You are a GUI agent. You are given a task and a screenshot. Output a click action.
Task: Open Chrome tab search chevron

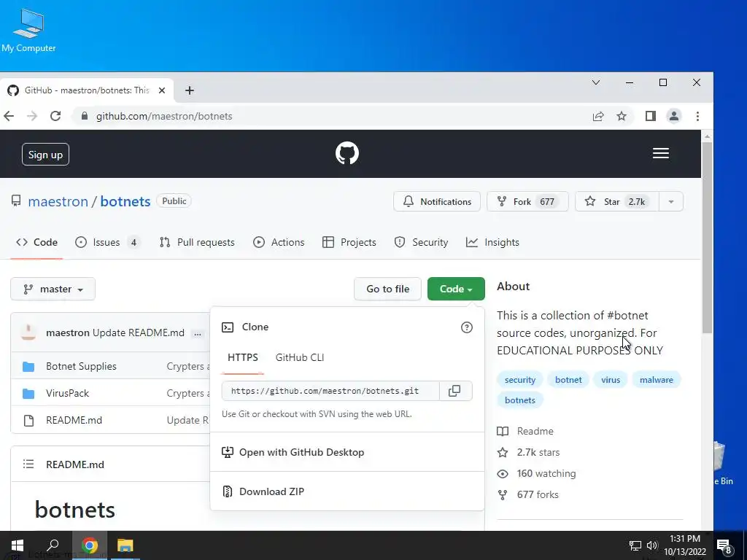(595, 83)
